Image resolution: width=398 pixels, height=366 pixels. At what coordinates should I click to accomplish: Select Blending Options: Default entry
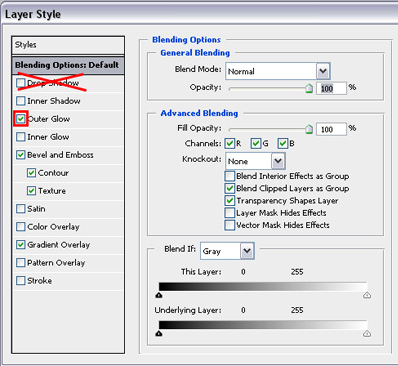pyautogui.click(x=68, y=65)
